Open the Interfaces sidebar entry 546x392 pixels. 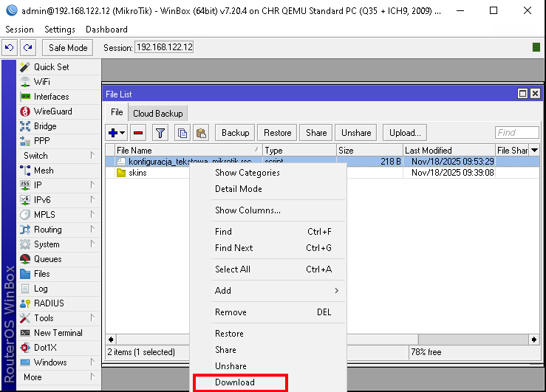58,97
